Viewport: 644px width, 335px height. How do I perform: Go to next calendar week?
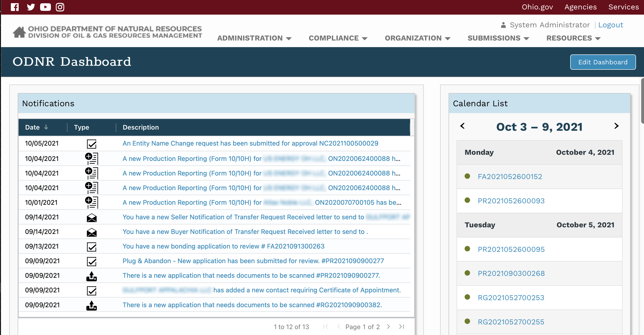pyautogui.click(x=616, y=126)
